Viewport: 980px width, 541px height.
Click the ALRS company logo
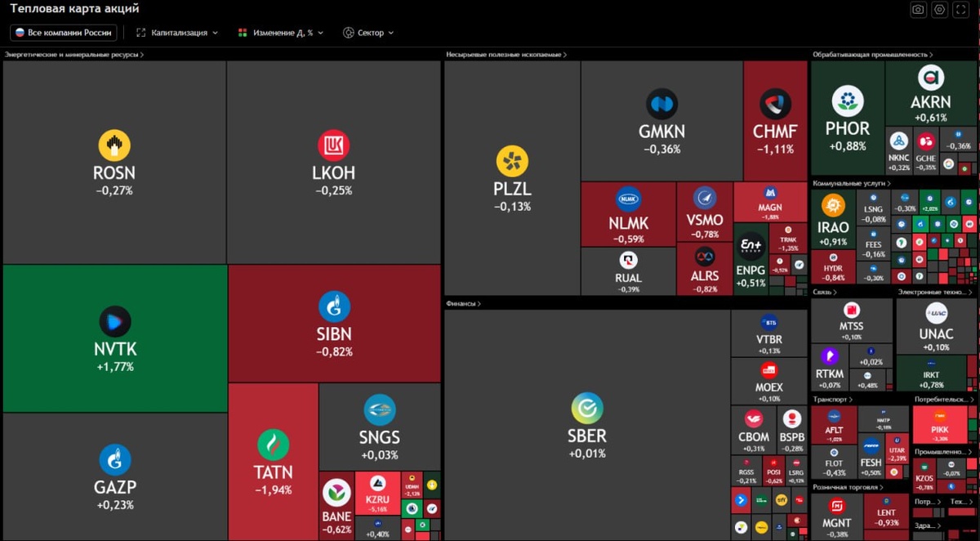[x=704, y=257]
